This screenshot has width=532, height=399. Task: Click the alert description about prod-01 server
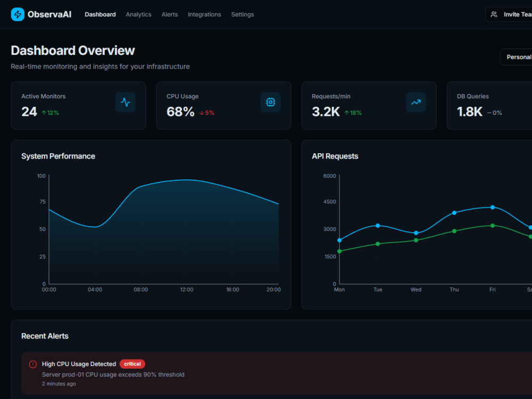(113, 375)
